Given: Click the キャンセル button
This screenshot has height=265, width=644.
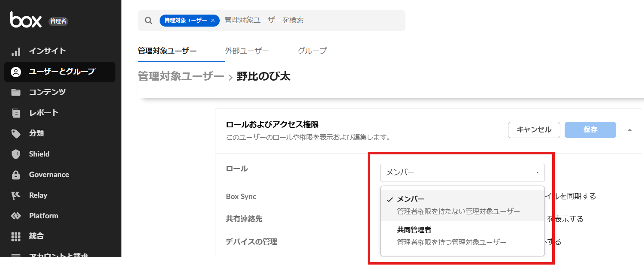Looking at the screenshot, I should tap(534, 130).
